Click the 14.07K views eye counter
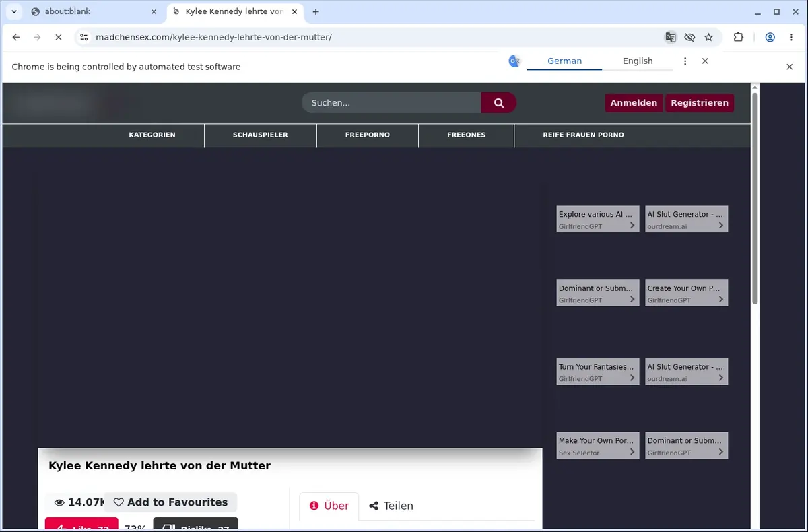The image size is (808, 532). click(78, 502)
